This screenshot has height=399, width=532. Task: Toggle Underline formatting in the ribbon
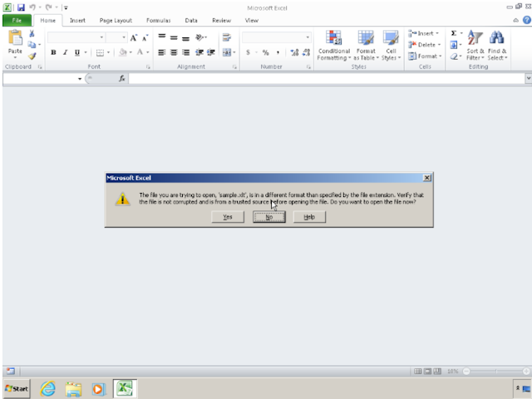coord(76,52)
